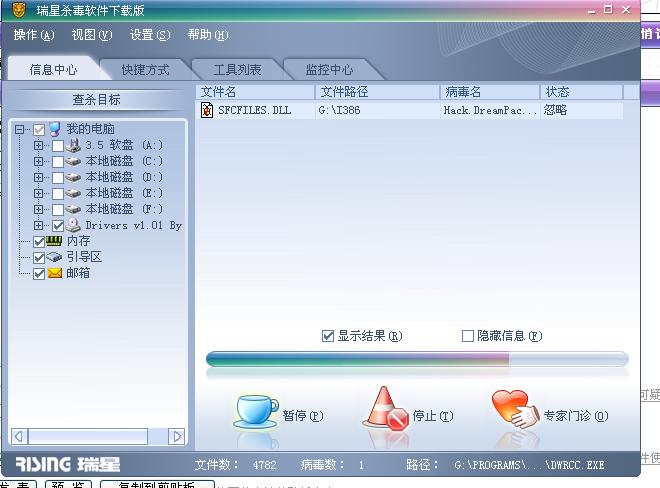Click the tree panel scroll right arrow

point(176,437)
